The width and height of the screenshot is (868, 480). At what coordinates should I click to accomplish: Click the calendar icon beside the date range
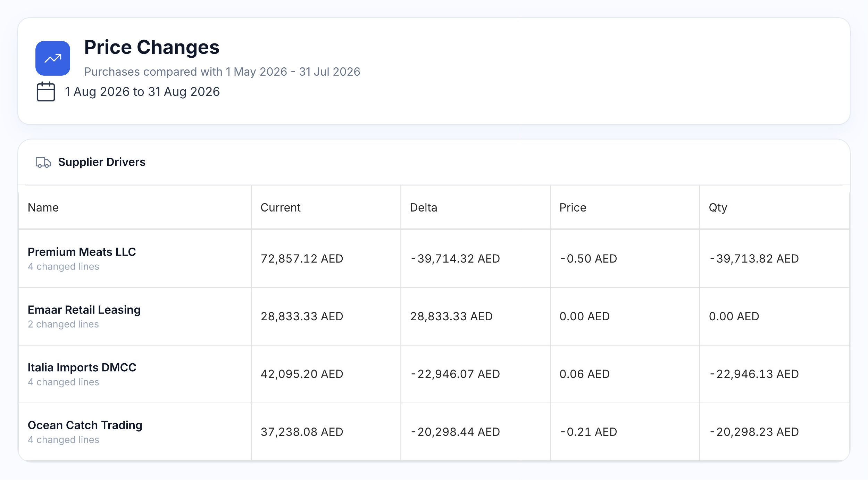(x=46, y=92)
